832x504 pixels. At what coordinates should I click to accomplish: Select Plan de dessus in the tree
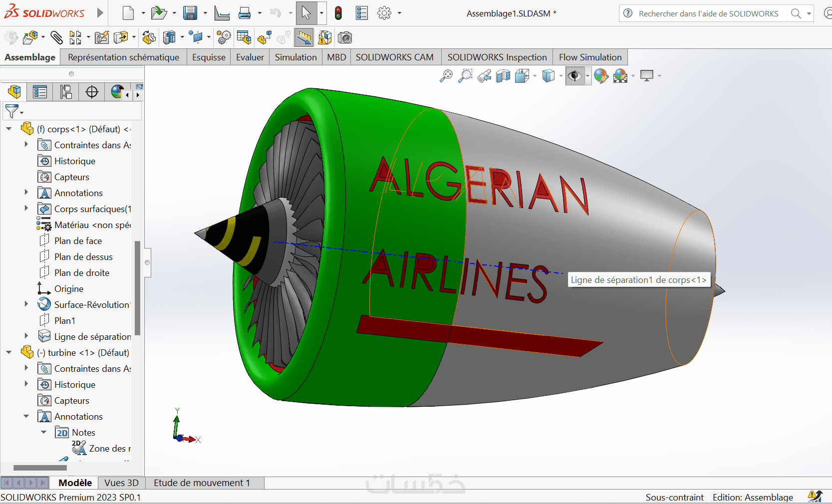pyautogui.click(x=83, y=256)
